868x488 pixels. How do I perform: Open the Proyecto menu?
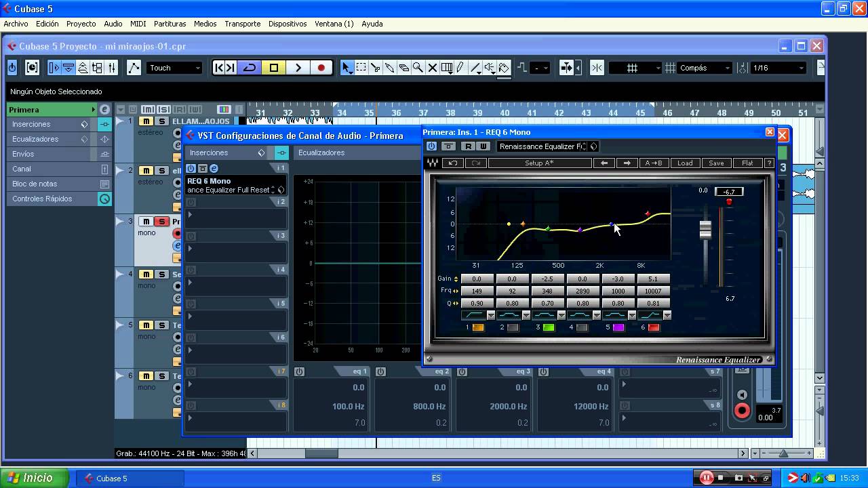(x=81, y=24)
